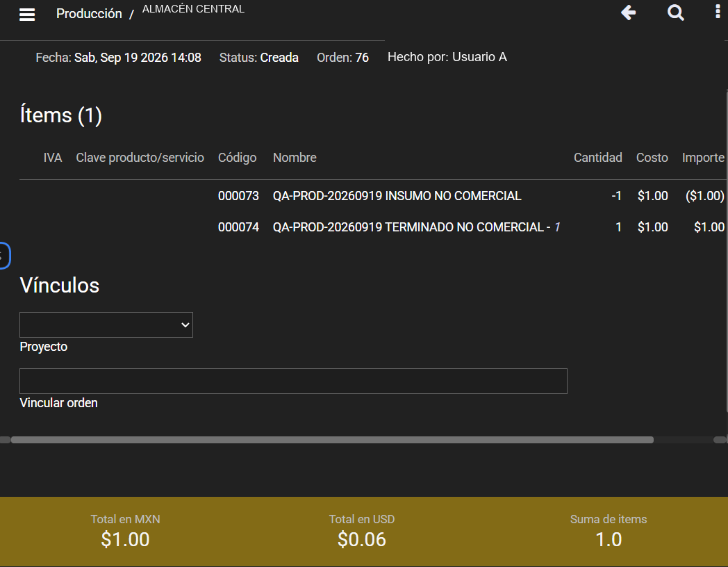Focus the Vincular orden input field

tap(293, 381)
